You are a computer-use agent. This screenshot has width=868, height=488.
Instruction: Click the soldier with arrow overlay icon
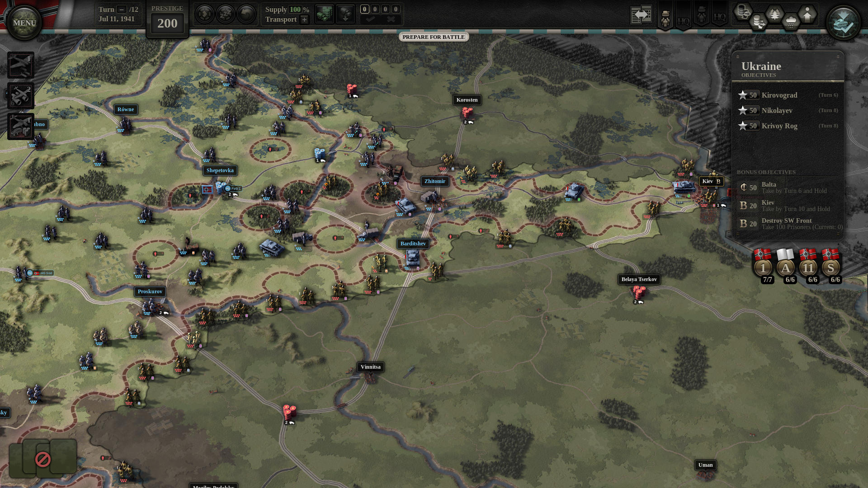(807, 15)
